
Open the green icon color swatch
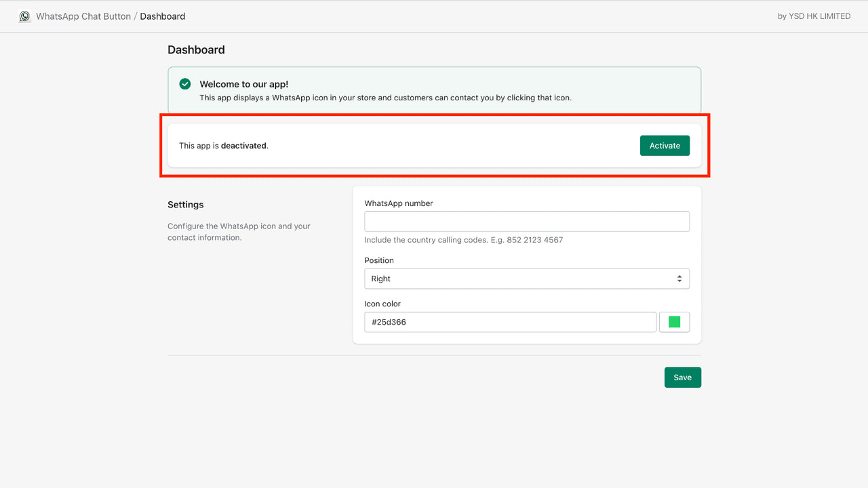point(674,322)
